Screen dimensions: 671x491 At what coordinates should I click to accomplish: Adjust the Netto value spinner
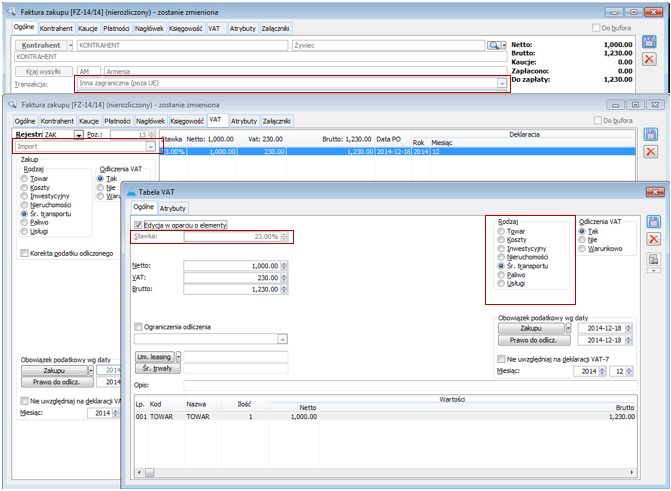coord(284,266)
